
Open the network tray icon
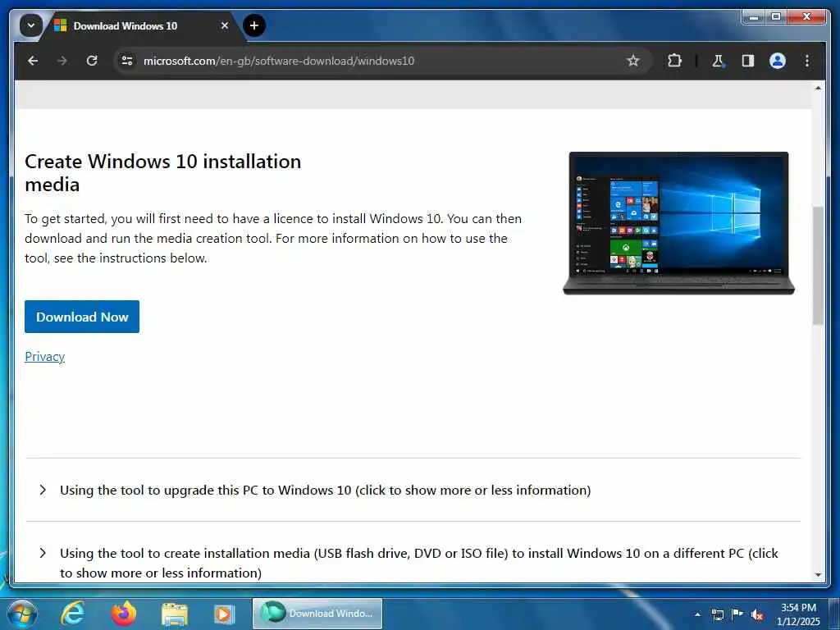pos(717,614)
